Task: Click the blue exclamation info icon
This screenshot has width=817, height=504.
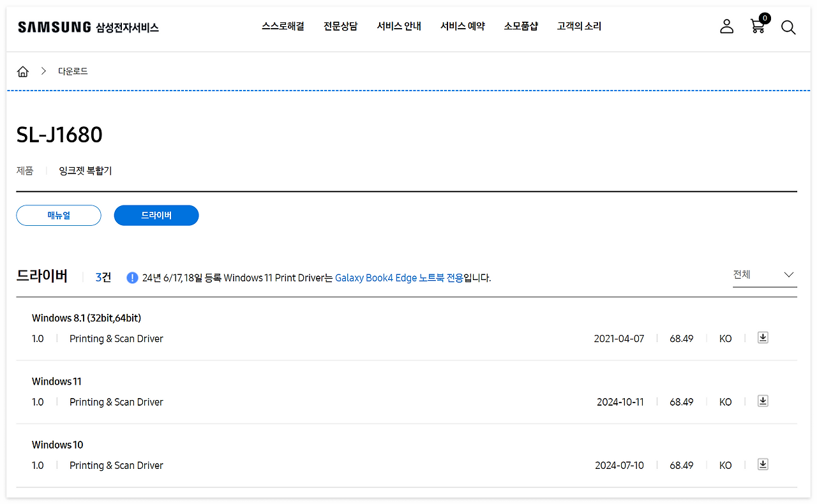Action: pos(132,278)
